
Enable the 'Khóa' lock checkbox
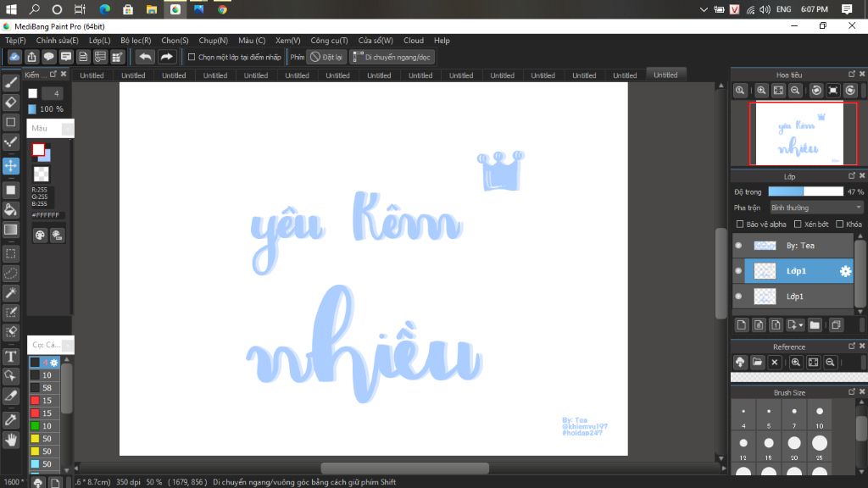coord(840,224)
